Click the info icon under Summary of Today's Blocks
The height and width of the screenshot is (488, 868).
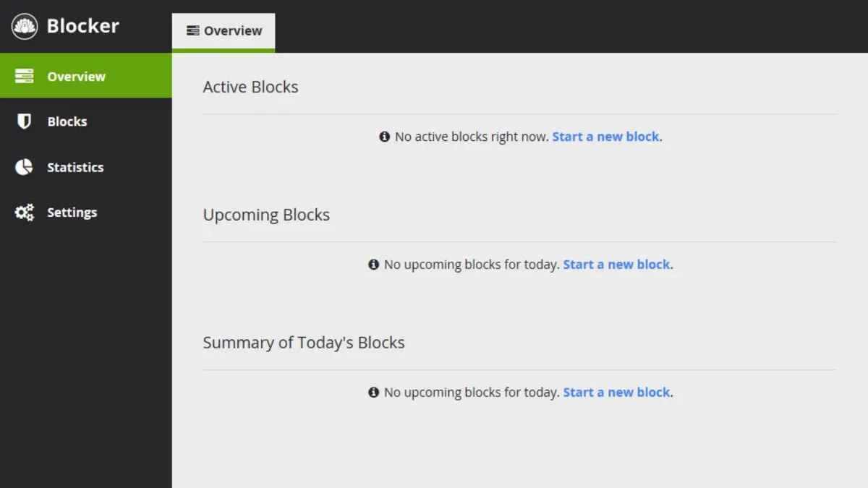374,393
